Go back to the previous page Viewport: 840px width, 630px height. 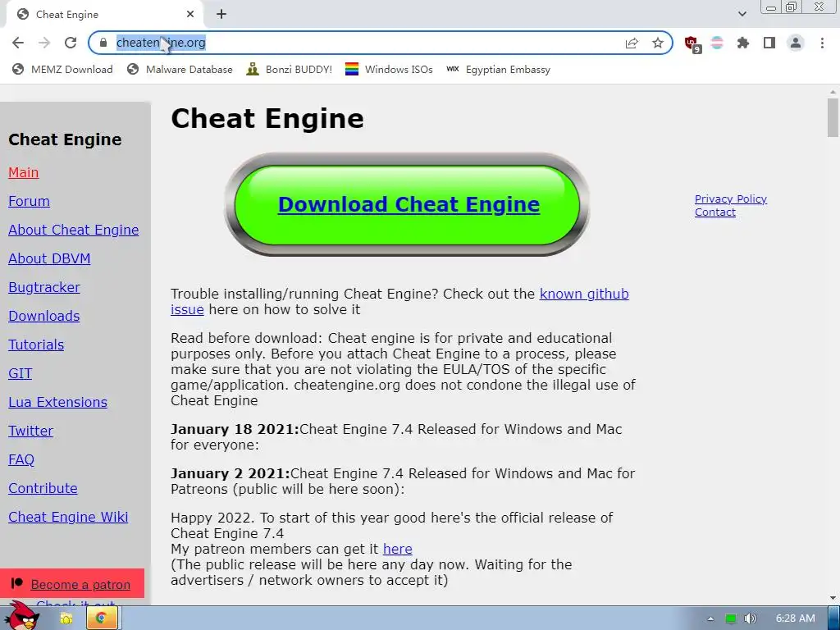coord(18,43)
